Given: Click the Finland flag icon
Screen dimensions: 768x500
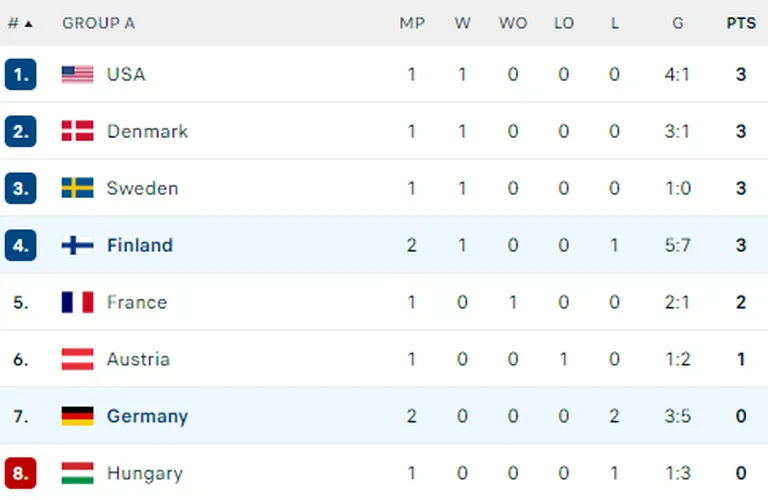Looking at the screenshot, I should tap(77, 245).
